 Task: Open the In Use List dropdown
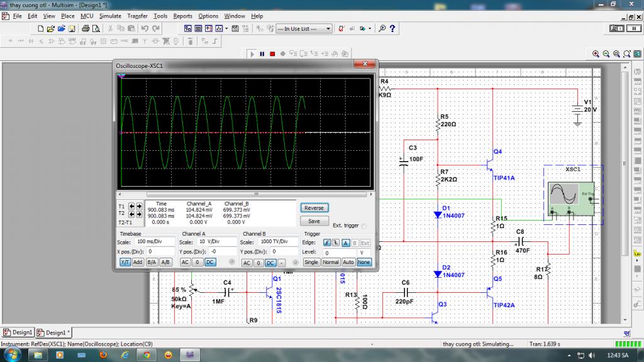304,29
